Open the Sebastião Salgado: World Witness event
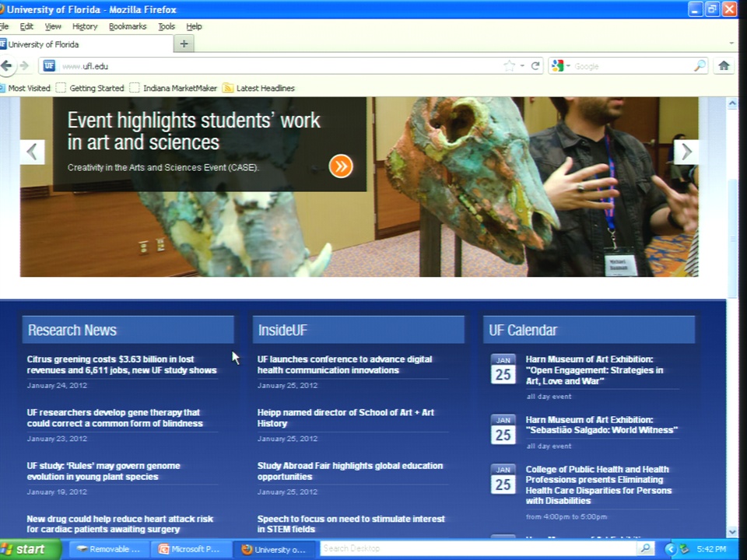The height and width of the screenshot is (560, 747). 601,425
